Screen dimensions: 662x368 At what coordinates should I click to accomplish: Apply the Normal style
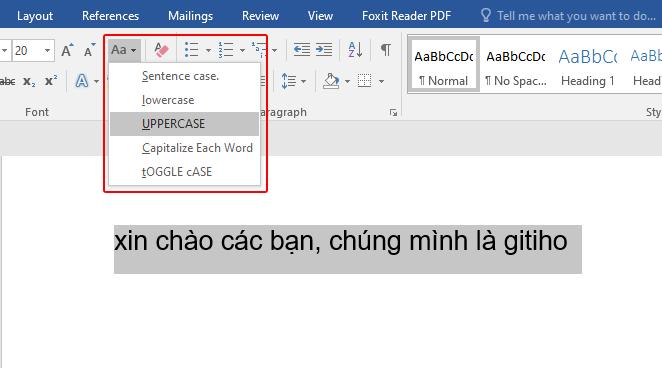[444, 65]
